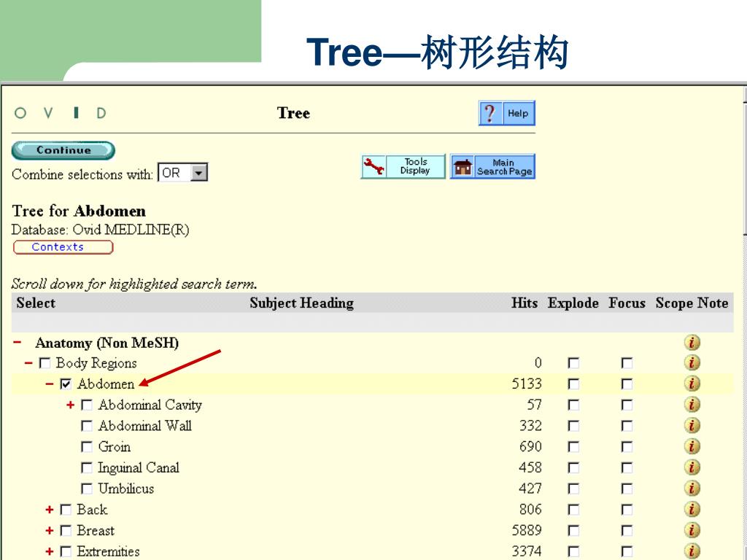Open the Combine selections with dropdown
The height and width of the screenshot is (560, 747).
(183, 173)
